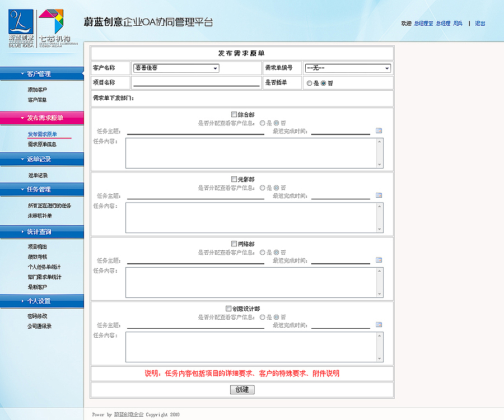Select 是 radio under 综合部 customer info
The image size is (504, 420).
(x=262, y=123)
